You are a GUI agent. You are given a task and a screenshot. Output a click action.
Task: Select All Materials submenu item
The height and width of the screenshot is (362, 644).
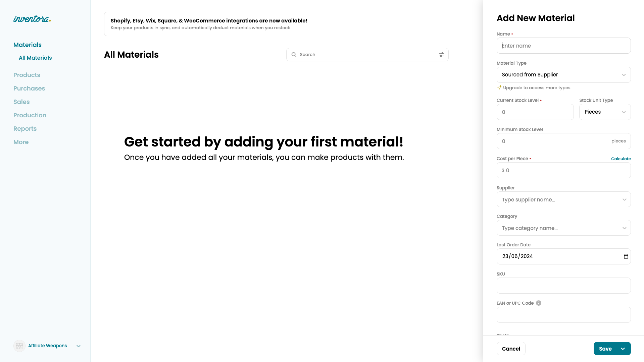tap(35, 58)
